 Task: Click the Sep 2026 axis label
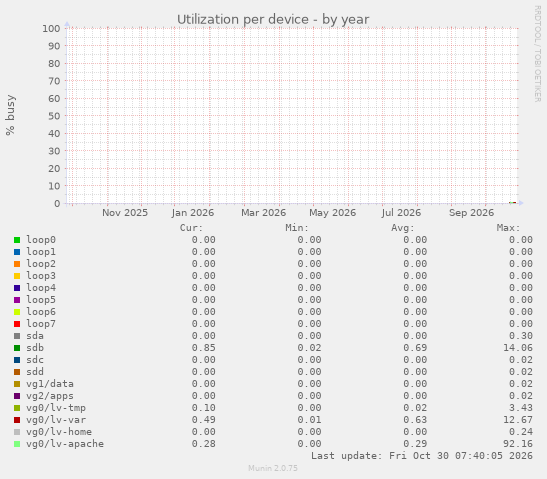(471, 213)
